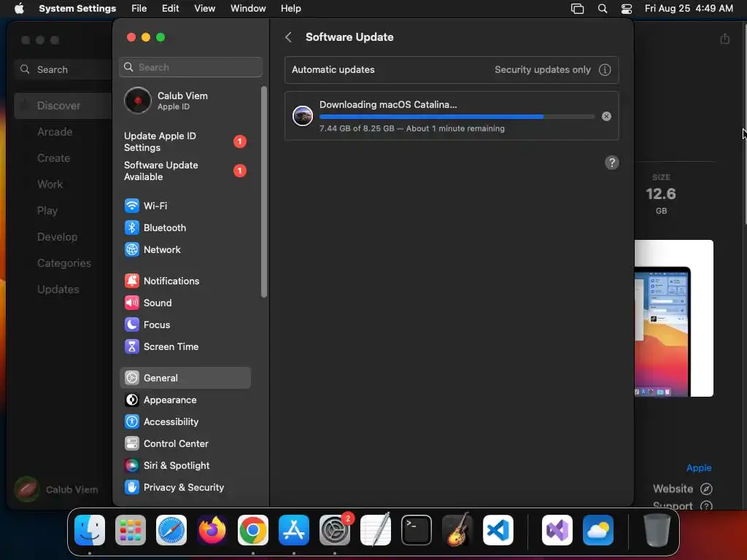Open System Settings app menu
This screenshot has width=747, height=560.
pyautogui.click(x=77, y=9)
